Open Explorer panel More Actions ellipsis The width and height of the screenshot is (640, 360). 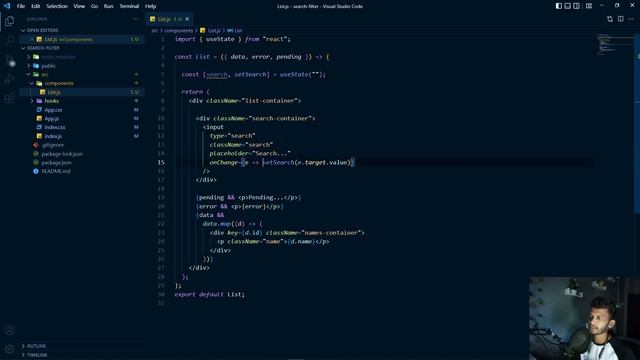pyautogui.click(x=136, y=19)
